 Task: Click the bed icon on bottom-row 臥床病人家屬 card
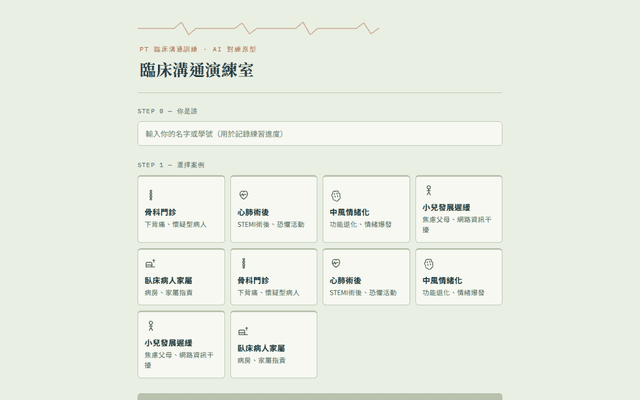tap(243, 331)
